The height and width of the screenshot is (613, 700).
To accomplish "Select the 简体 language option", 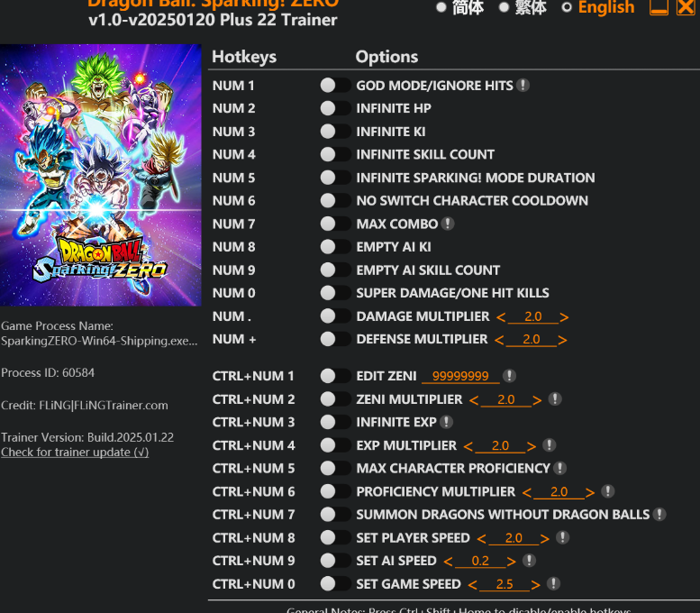I will point(460,7).
